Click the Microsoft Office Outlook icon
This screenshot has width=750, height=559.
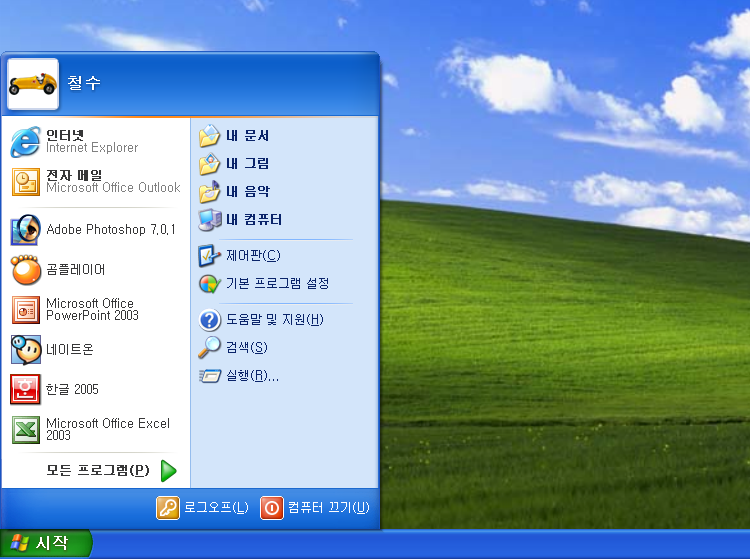25,182
